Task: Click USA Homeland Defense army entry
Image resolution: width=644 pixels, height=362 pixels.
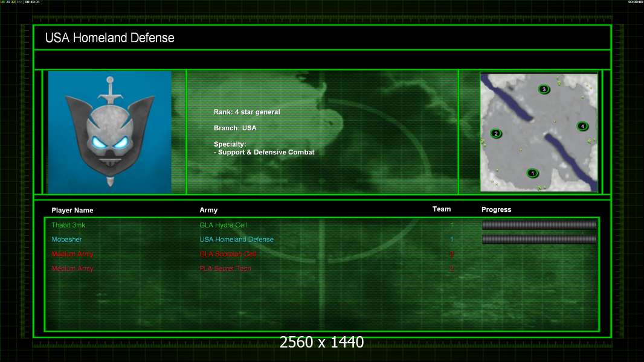Action: (236, 240)
